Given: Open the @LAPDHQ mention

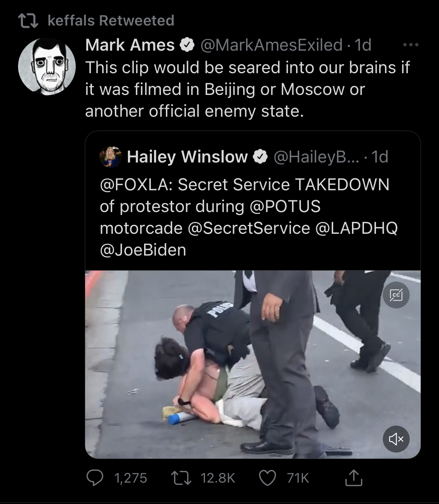Looking at the screenshot, I should [x=356, y=228].
